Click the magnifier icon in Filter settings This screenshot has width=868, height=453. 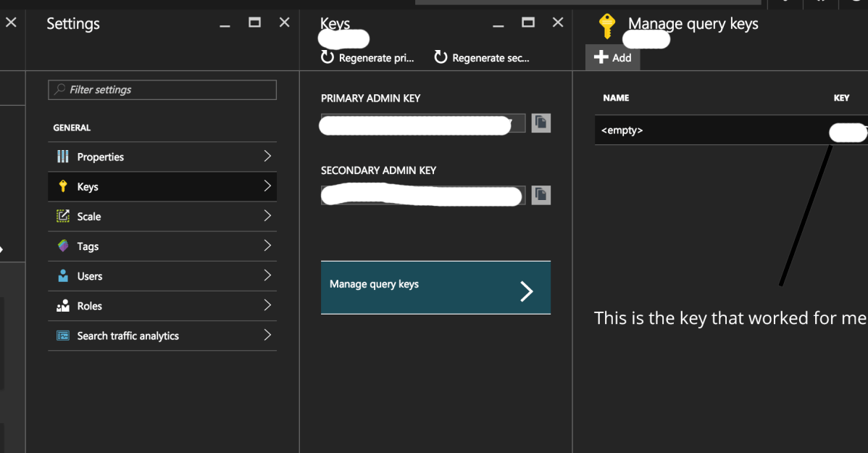pos(60,89)
